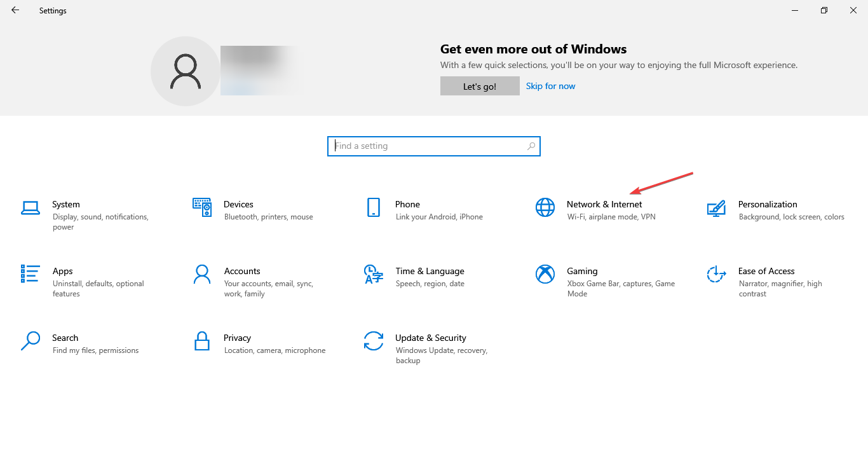Open Ease of Access icon
The height and width of the screenshot is (463, 868).
(716, 274)
